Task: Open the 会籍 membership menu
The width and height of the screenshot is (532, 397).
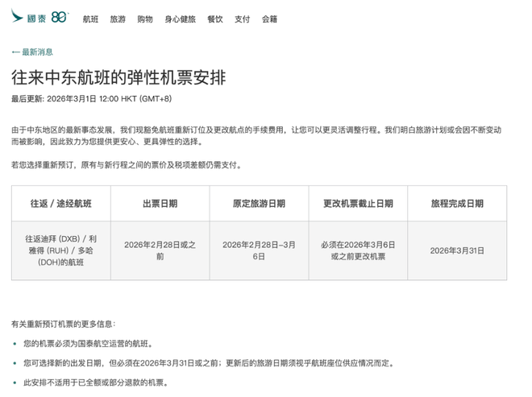Action: point(269,18)
